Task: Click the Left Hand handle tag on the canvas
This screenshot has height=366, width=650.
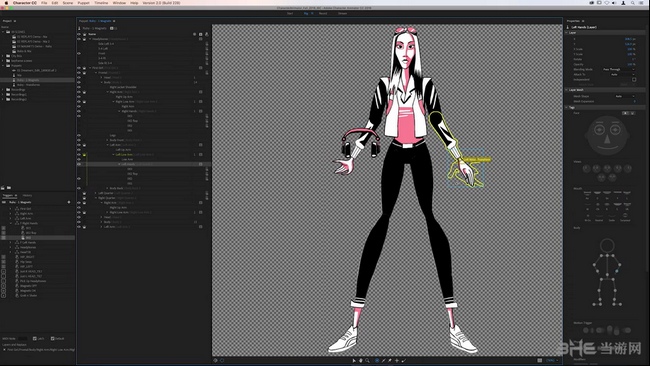Action: click(476, 159)
